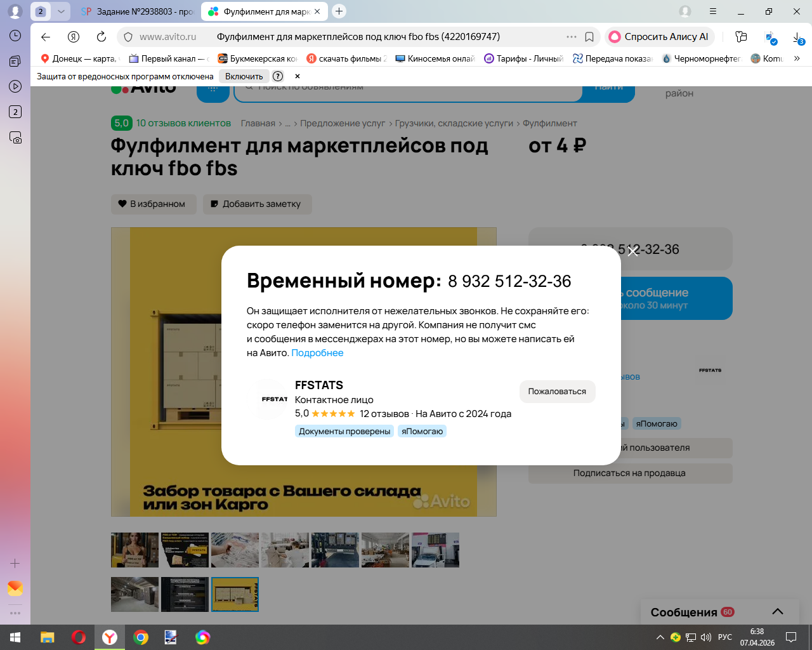Open the Букмекерская bookmark
Image resolution: width=812 pixels, height=650 pixels.
[x=258, y=58]
